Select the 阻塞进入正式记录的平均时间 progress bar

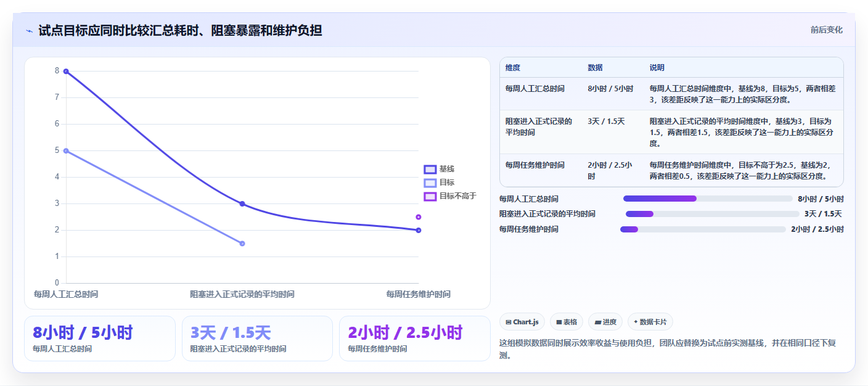click(713, 214)
